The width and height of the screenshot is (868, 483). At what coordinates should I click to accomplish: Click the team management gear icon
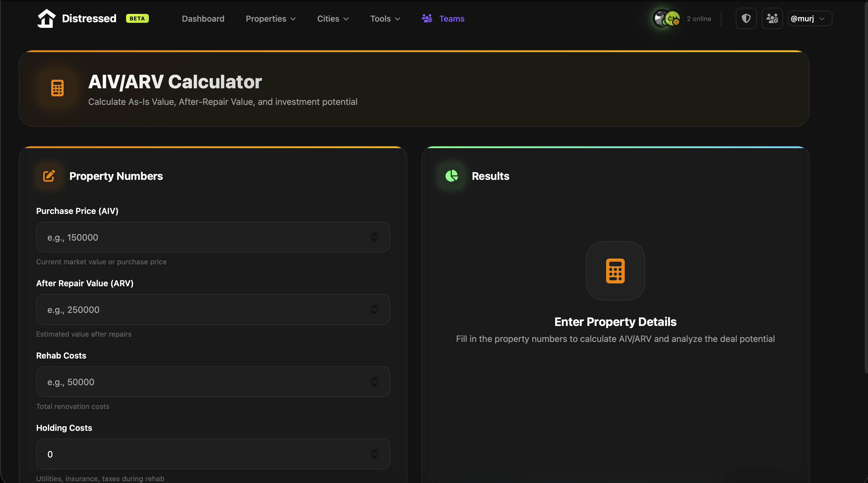click(772, 19)
